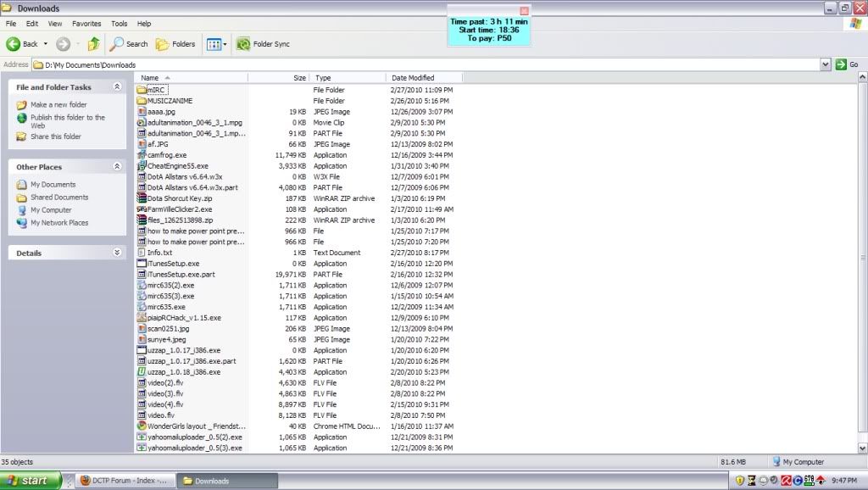Go back with the Back arrow button
Viewport: 868px width, 490px height.
pyautogui.click(x=22, y=44)
